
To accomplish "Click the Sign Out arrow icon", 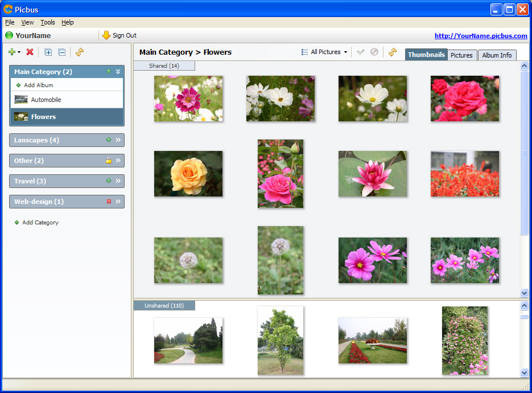I will [106, 35].
